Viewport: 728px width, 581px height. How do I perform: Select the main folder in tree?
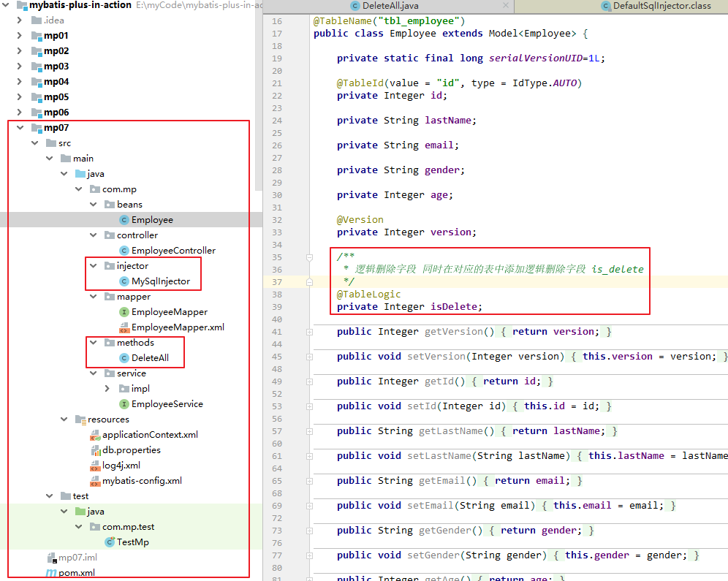click(x=83, y=159)
